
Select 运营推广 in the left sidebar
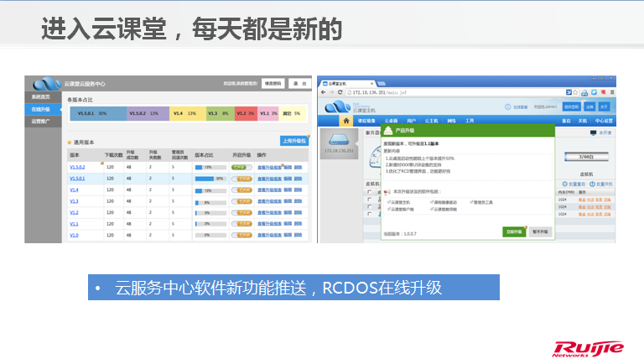coord(41,121)
